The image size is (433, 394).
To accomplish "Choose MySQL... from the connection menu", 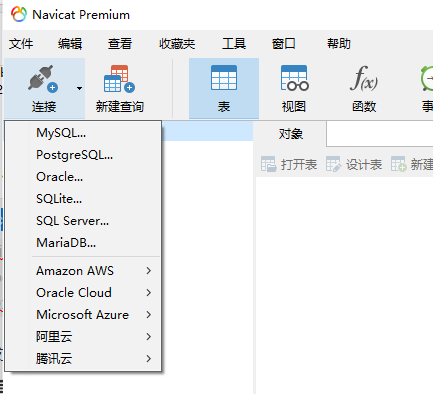I will tap(83, 133).
